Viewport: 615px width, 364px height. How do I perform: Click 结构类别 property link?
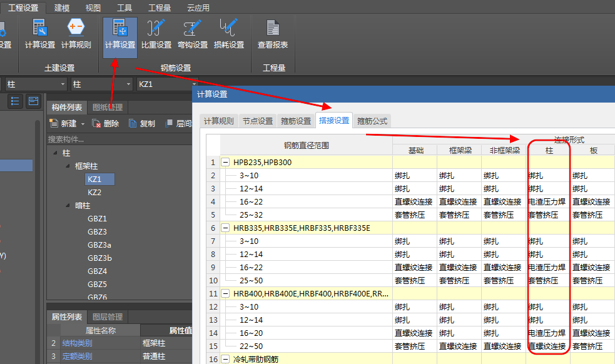pos(77,343)
